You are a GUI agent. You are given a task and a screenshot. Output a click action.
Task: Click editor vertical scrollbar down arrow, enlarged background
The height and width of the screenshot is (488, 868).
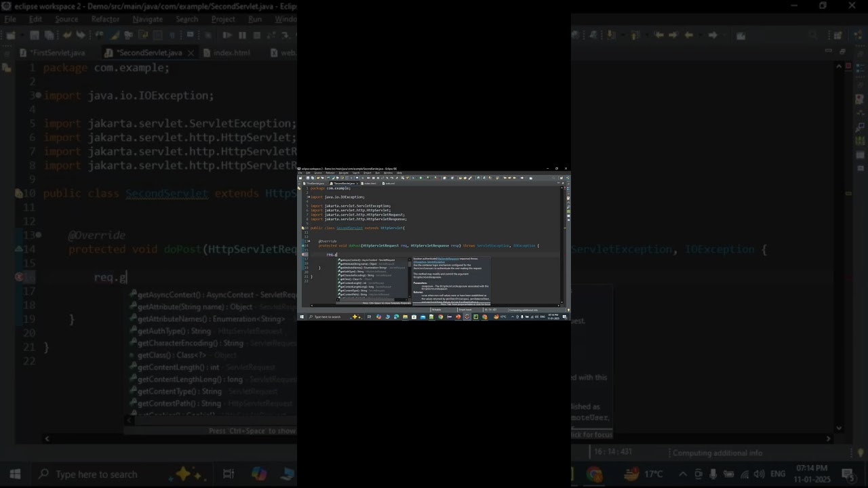[840, 428]
